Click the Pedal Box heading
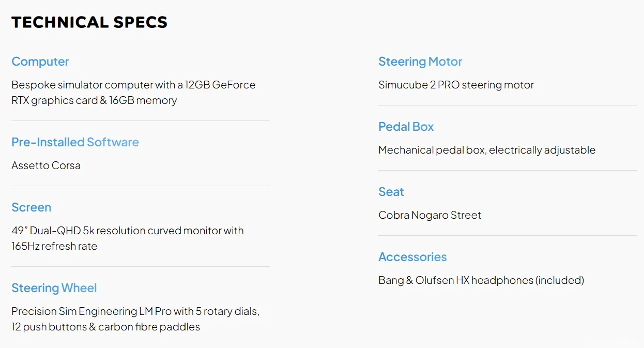Image resolution: width=644 pixels, height=348 pixels. (x=406, y=127)
